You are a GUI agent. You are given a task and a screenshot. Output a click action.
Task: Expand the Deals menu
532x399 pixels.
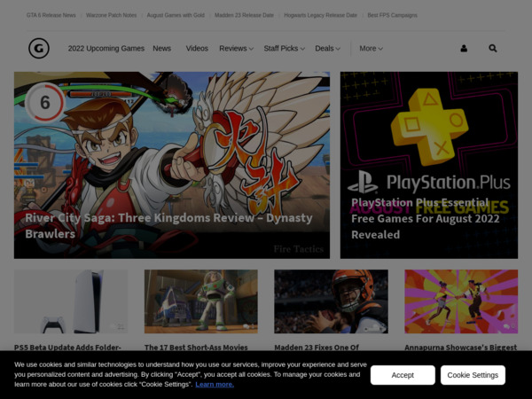pos(327,49)
